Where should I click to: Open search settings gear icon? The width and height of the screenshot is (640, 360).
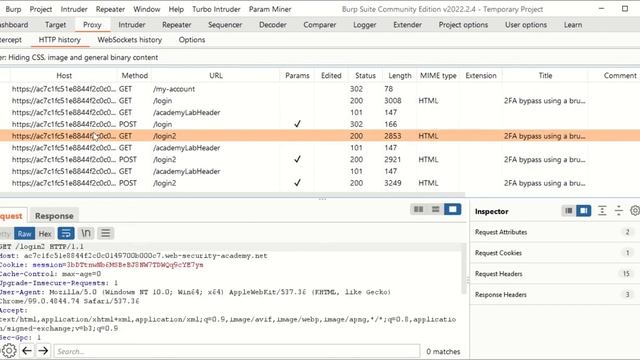(x=9, y=351)
